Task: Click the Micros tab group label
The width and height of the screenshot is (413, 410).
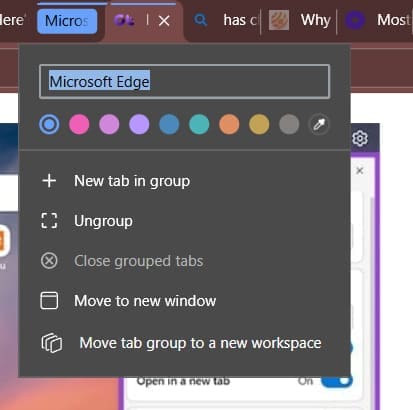Action: [67, 21]
